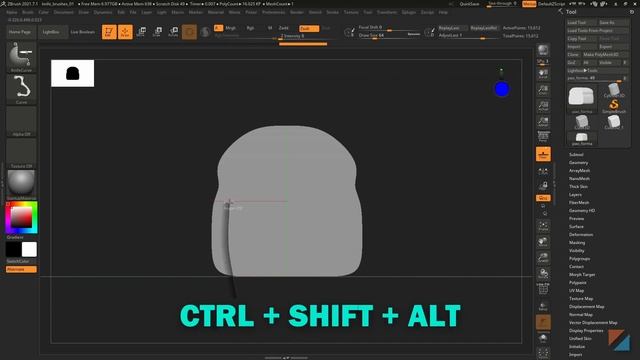Select the KnifeCurve brush thumbnail
The image size is (640, 360).
[21, 57]
